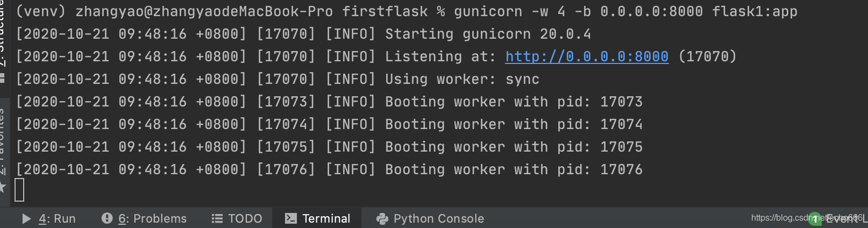The image size is (868, 228).
Task: Click "Listening at:" log text
Action: (x=440, y=56)
